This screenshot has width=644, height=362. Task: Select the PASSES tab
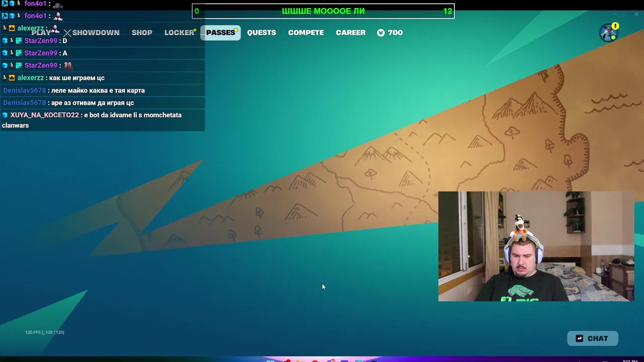click(220, 33)
